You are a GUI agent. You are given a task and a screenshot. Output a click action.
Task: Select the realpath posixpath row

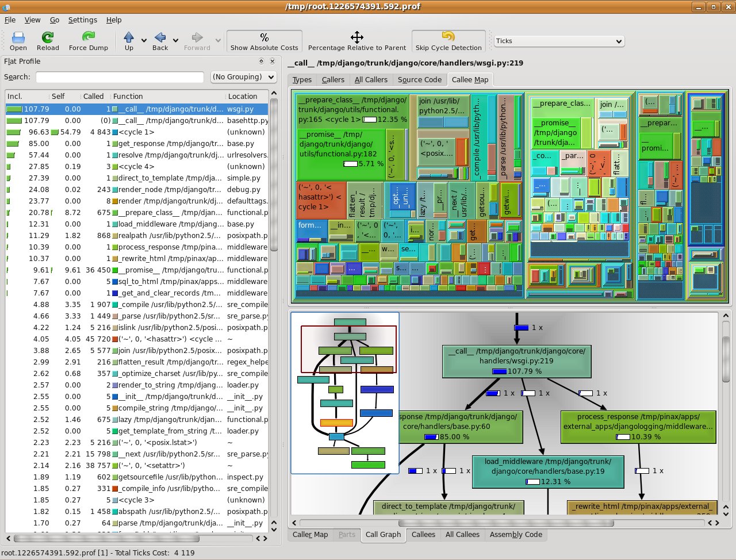coord(137,236)
